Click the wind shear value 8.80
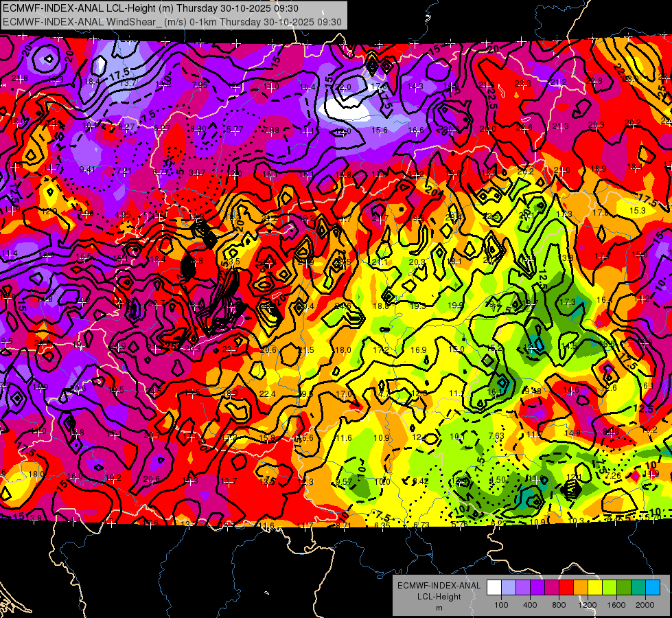672x618 pixels. pos(198,128)
